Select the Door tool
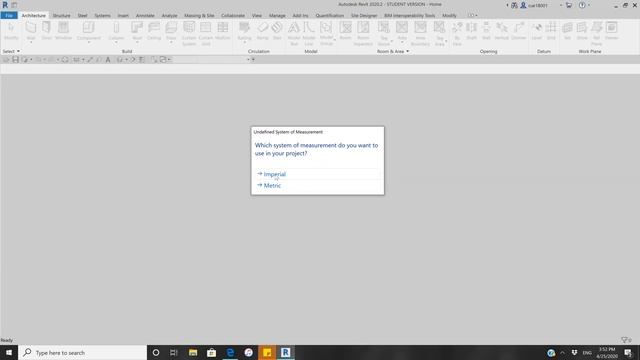Viewport: 640px width, 360px height. point(47,31)
